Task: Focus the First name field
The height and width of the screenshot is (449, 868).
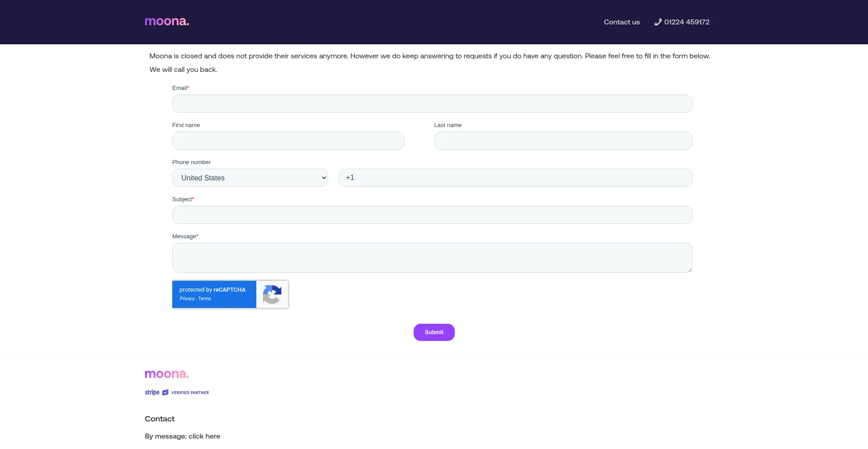Action: click(x=288, y=141)
